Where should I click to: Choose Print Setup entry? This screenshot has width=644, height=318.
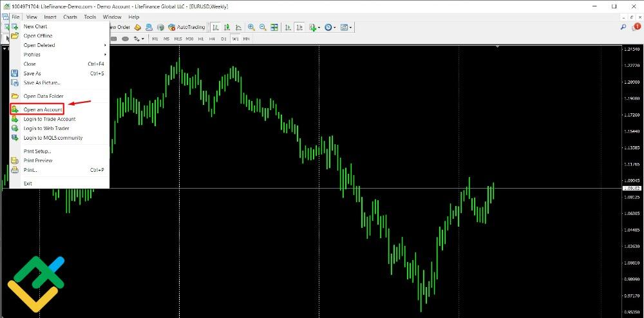tap(59, 151)
